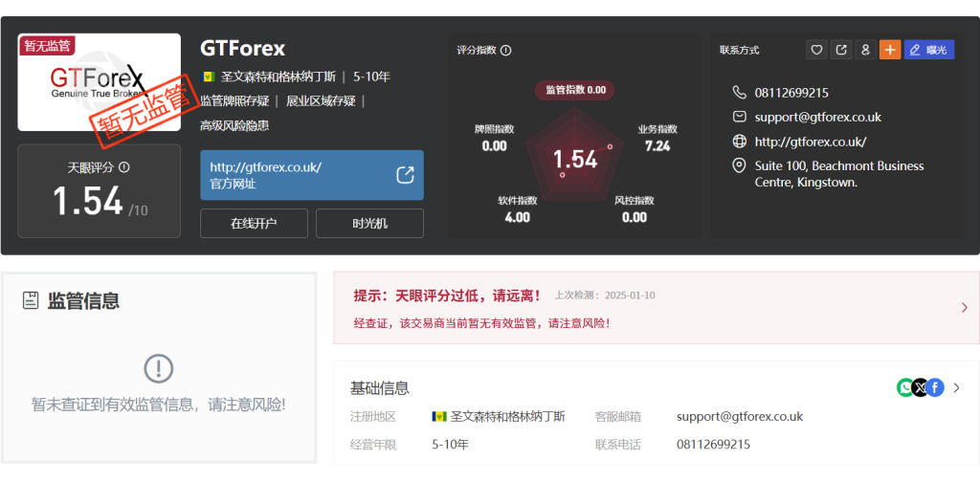Screen dimensions: 980x482
Task: Click the 曝光 expose button
Action: [x=928, y=50]
